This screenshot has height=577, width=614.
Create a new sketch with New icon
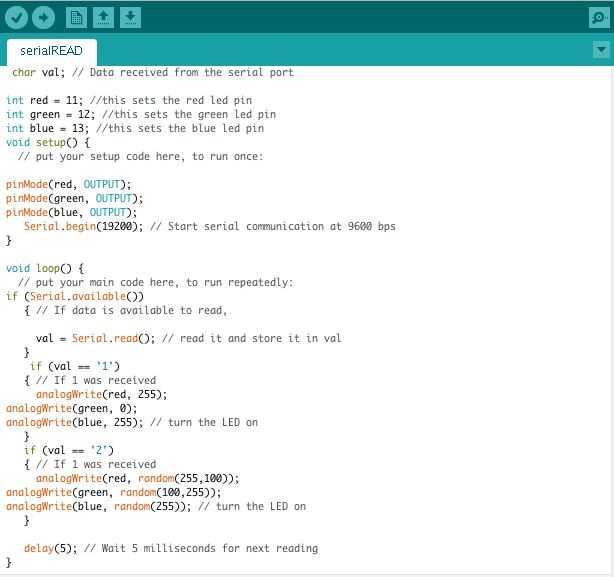coord(76,18)
